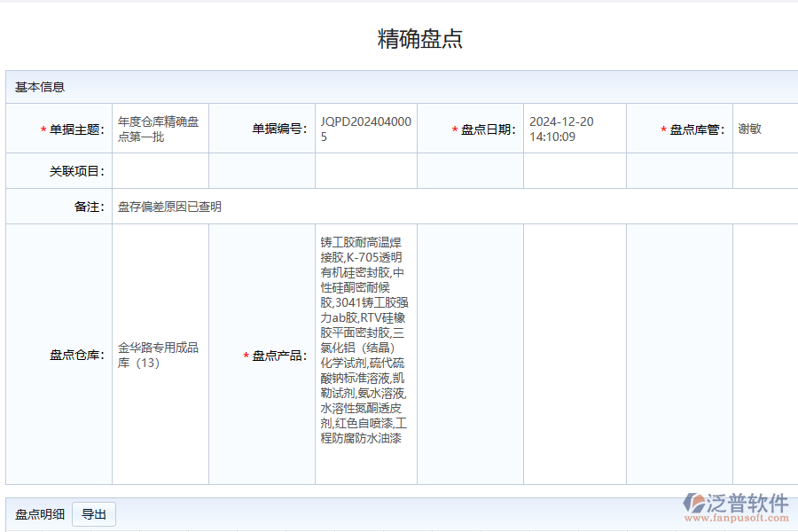Click the empty 关联项目 input field

pos(160,168)
